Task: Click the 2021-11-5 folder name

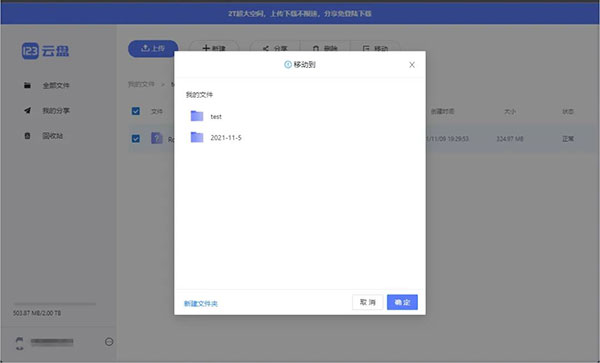Action: tap(226, 138)
